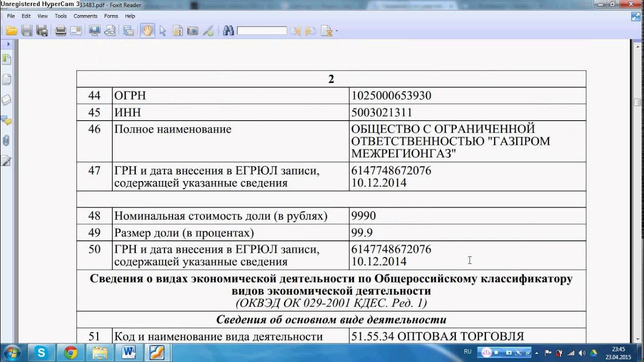
Task: Stop recording in the HyperCam tray bar
Action: [x=497, y=352]
